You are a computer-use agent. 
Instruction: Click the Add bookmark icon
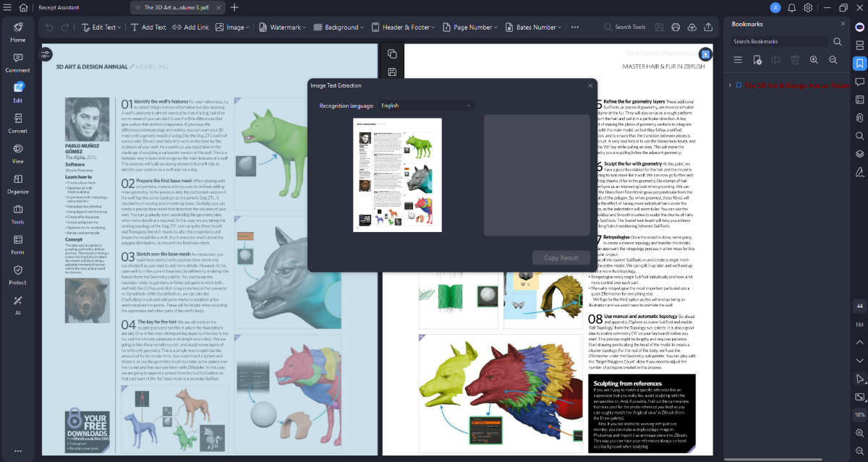(x=757, y=60)
